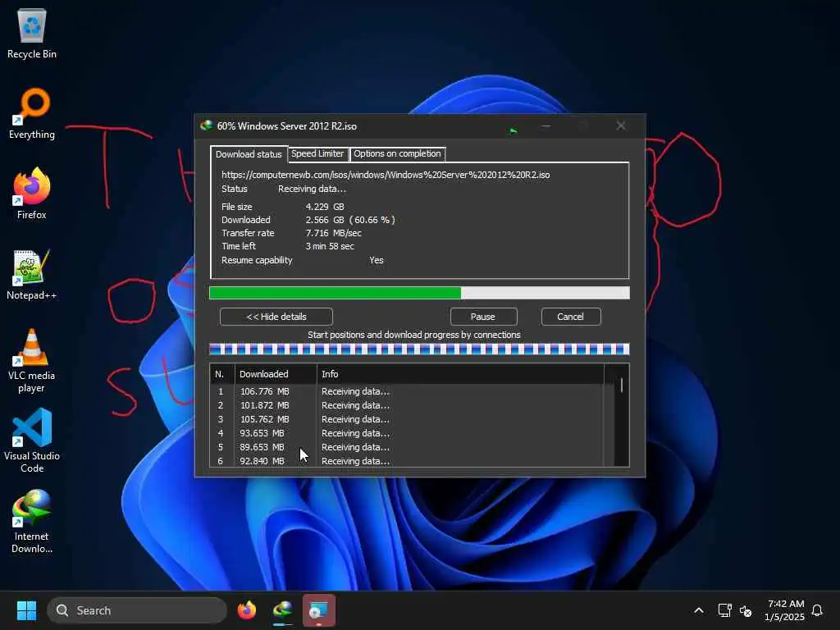Screen dimensions: 840x630
Task: Open the Options on completion tab
Action: (397, 153)
